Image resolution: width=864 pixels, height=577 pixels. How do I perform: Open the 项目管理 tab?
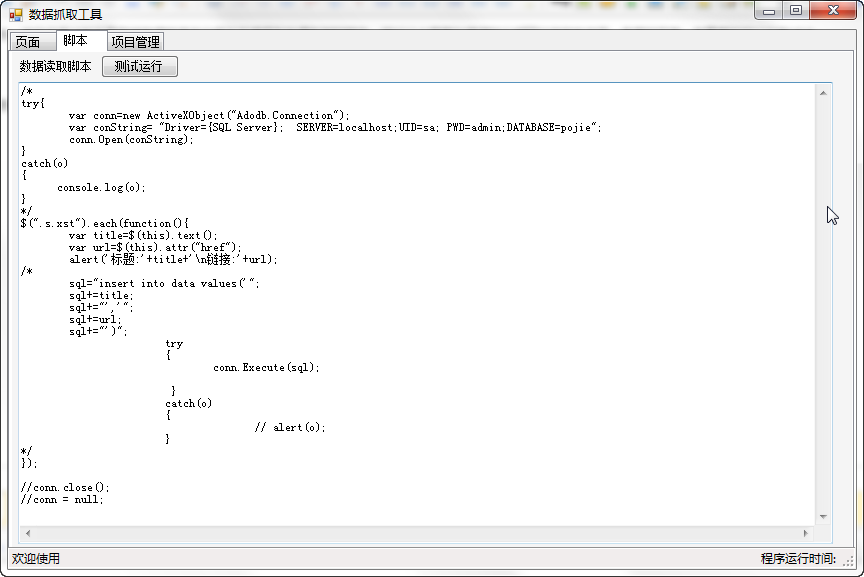point(136,42)
